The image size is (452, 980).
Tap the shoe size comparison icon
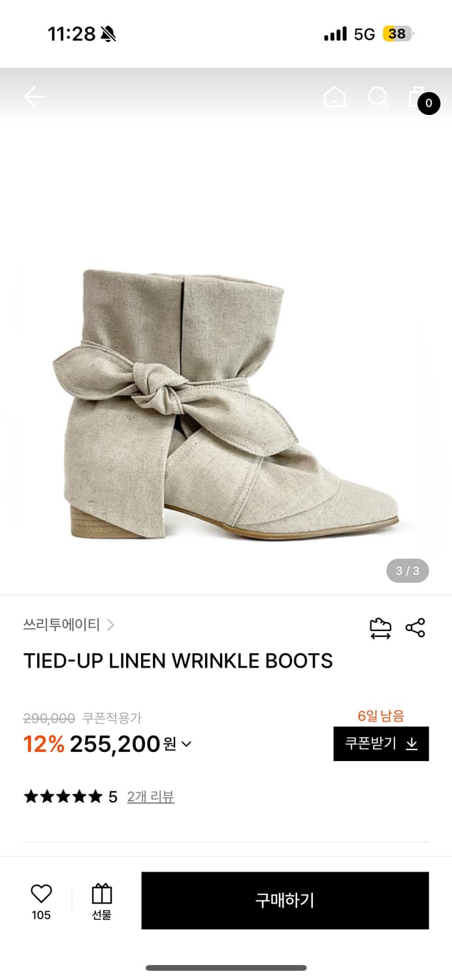[x=380, y=628]
